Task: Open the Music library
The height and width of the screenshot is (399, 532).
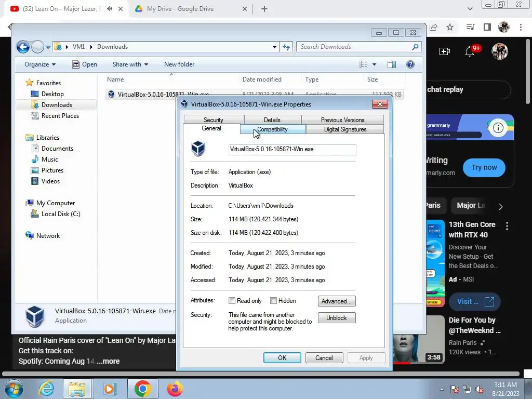Action: (45, 159)
